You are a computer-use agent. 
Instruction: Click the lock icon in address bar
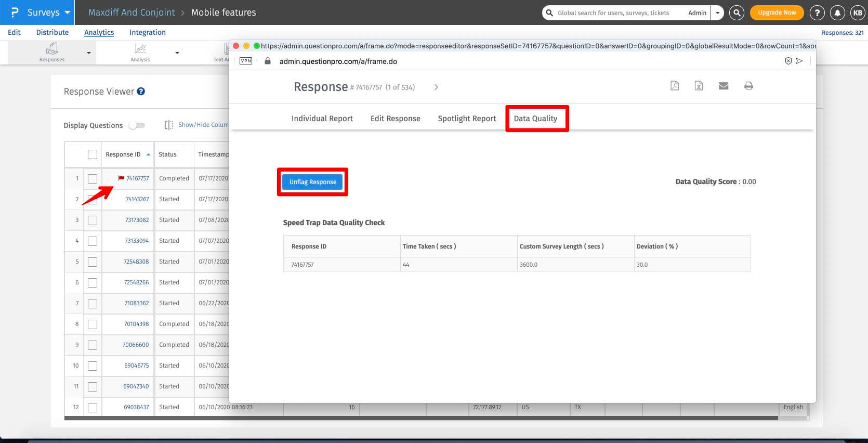(268, 61)
